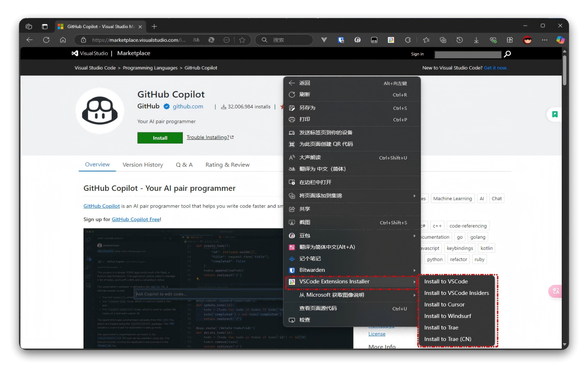
Task: Choose 打印 from the context menu
Action: click(352, 120)
